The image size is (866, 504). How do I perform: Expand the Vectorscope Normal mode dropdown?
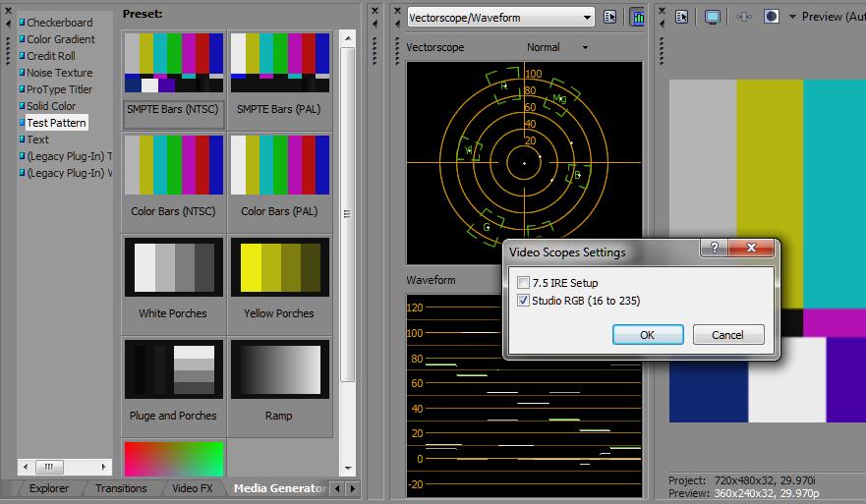tap(585, 47)
